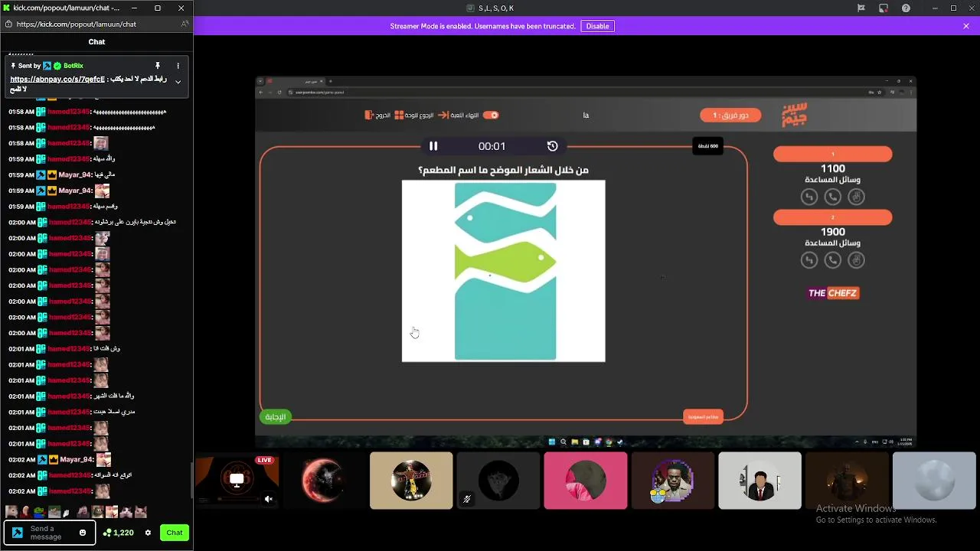Click the read aloud icon in chat address bar
The height and width of the screenshot is (551, 980).
pyautogui.click(x=185, y=24)
